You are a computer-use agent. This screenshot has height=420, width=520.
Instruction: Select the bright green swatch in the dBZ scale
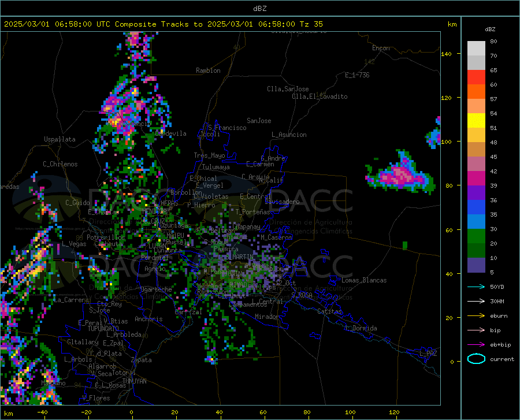pos(476,236)
